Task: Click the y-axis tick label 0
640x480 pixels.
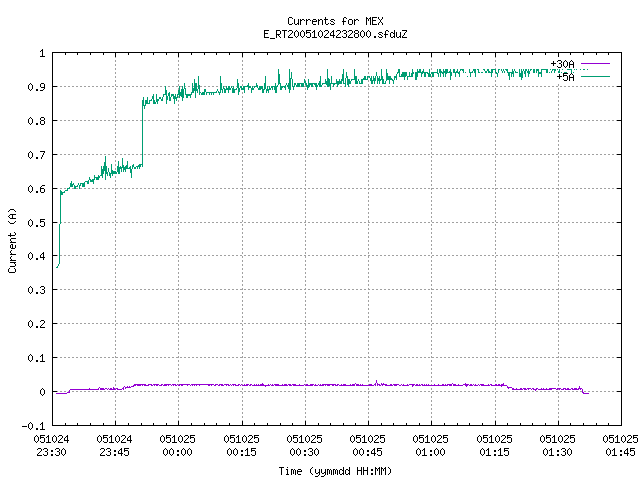Action: click(42, 392)
